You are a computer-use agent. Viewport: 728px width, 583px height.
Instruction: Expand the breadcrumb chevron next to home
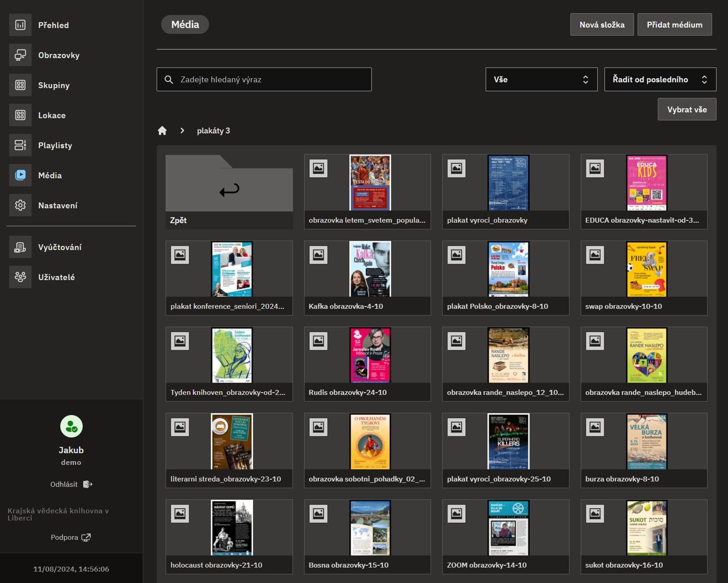pyautogui.click(x=182, y=130)
